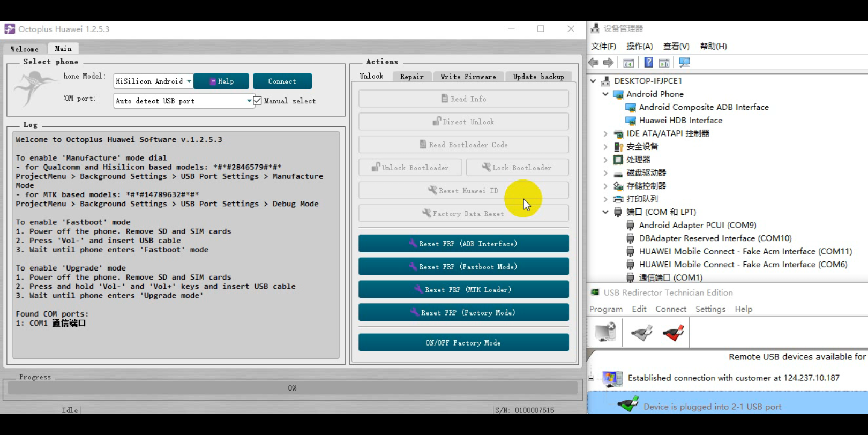Click Reset FRP (Fastboot Mode)
This screenshot has height=435, width=868.
pos(463,267)
